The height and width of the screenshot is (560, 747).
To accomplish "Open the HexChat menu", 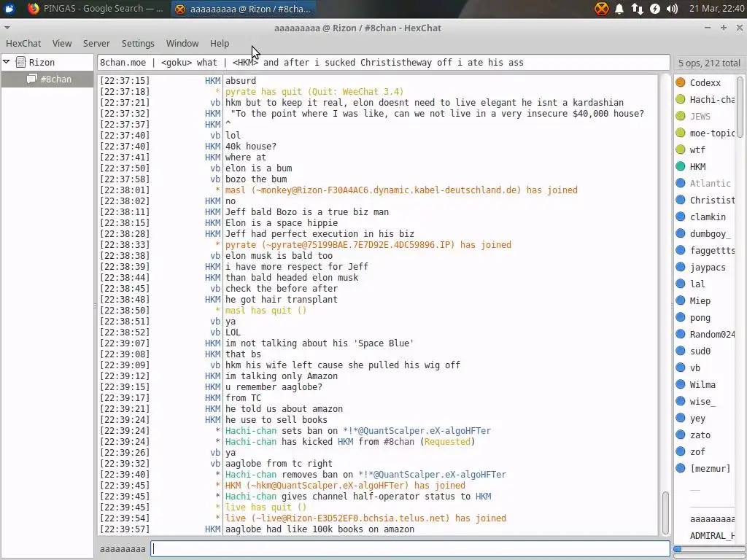I will coord(23,43).
